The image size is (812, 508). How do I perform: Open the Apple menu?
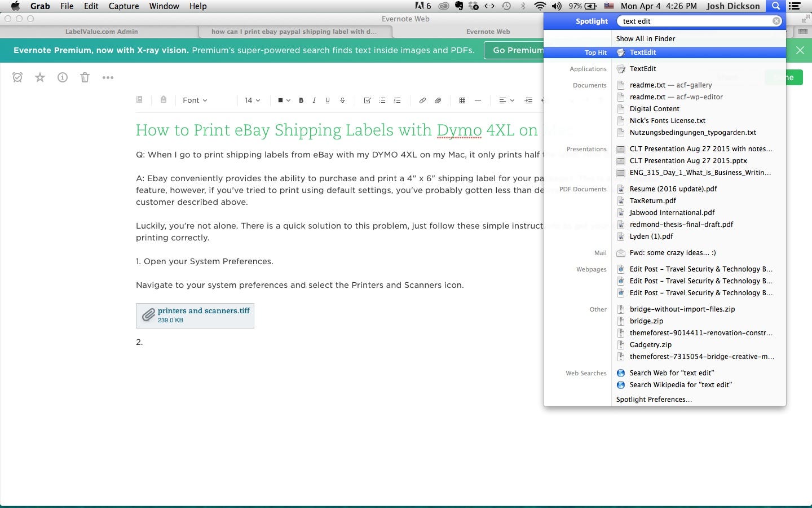tap(15, 6)
